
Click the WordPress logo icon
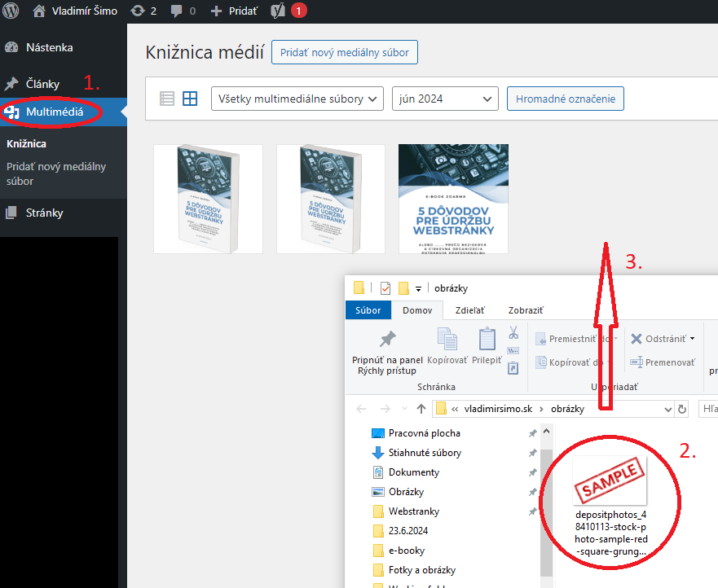11,11
